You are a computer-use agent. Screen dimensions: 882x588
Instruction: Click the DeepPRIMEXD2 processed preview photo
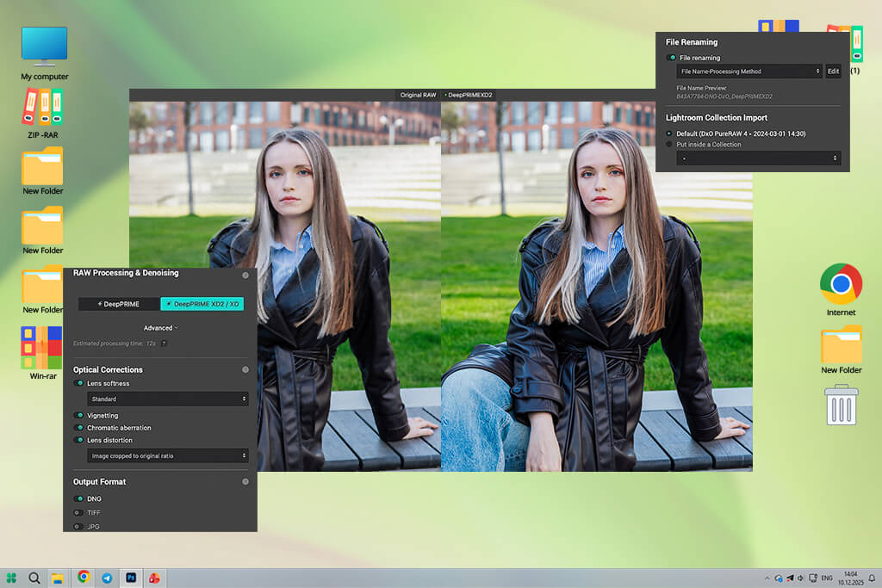coord(597,287)
